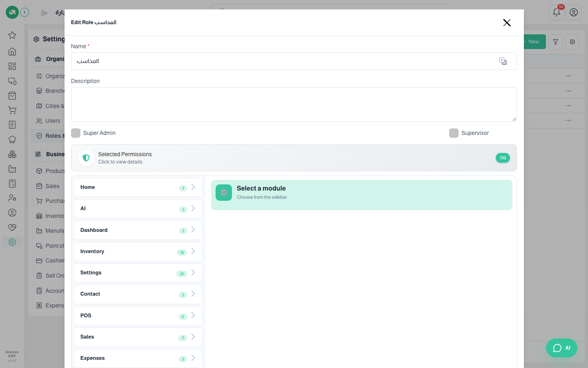Screen dimensions: 588x368
Task: Expand the AI module chevron
Action: [x=193, y=209]
